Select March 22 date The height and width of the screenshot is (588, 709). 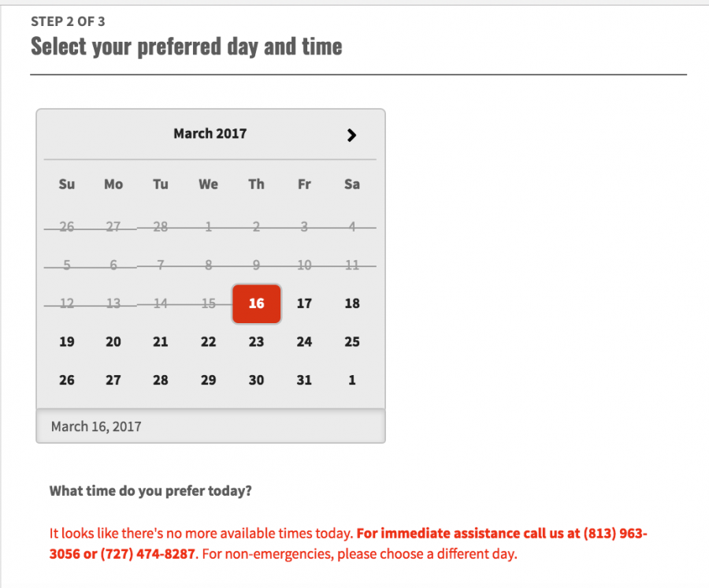point(208,341)
